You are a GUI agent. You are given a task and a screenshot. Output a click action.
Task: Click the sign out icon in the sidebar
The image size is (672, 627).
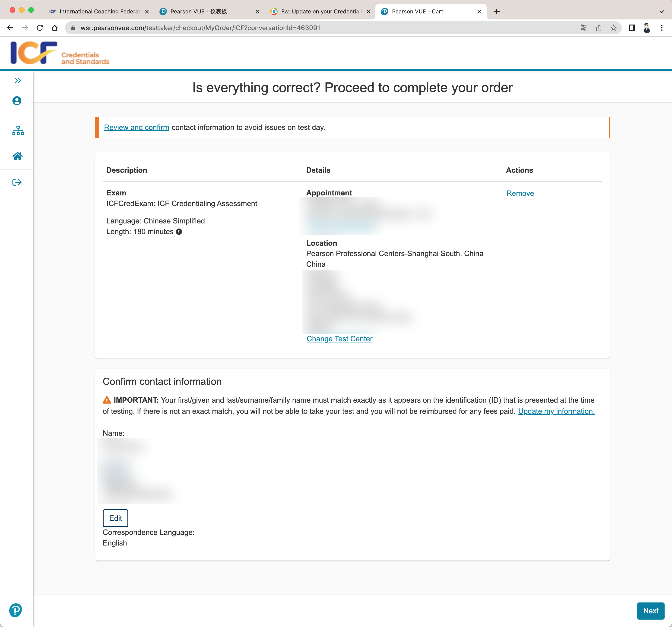[x=17, y=182]
